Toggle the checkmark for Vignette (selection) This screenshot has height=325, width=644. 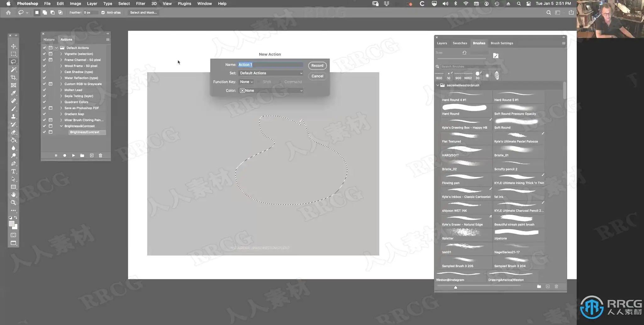(44, 54)
